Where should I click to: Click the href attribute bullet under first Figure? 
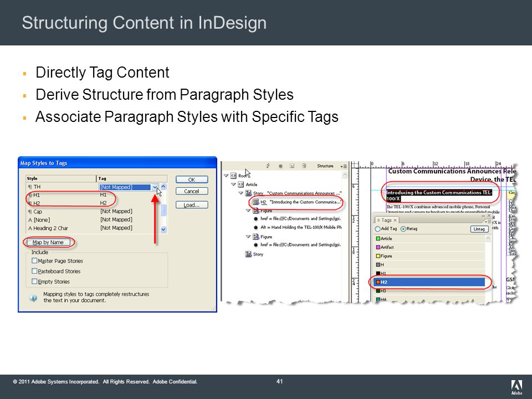(256, 219)
